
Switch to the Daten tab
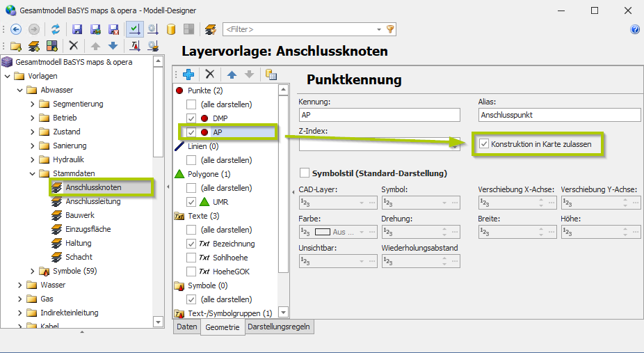(186, 327)
